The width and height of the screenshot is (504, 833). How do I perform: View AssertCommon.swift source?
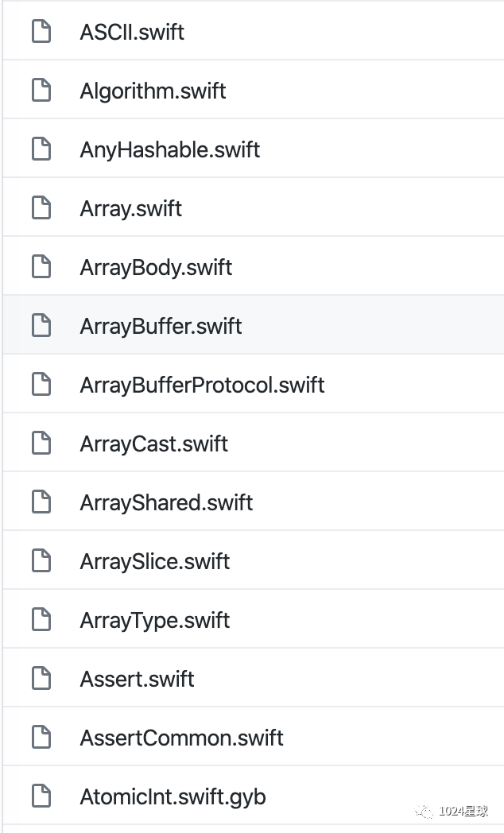tap(181, 738)
